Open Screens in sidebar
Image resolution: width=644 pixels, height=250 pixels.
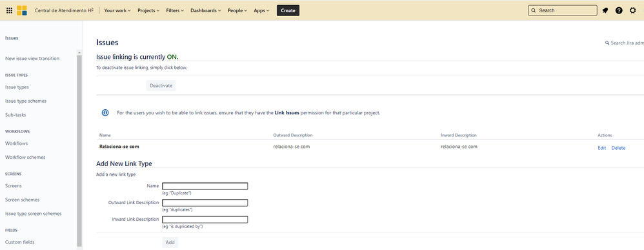pyautogui.click(x=13, y=186)
